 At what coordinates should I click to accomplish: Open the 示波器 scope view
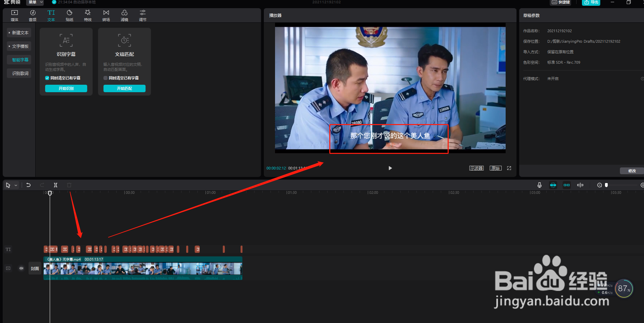coord(476,168)
